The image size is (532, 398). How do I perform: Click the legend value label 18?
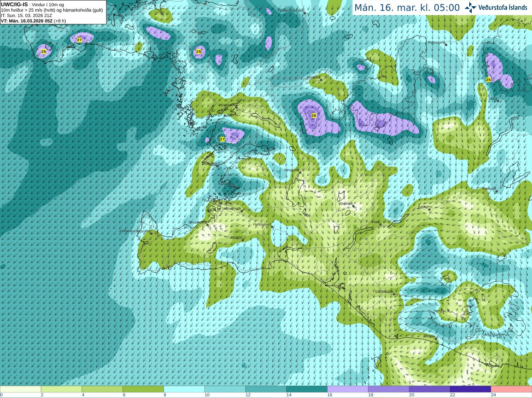coord(371,395)
